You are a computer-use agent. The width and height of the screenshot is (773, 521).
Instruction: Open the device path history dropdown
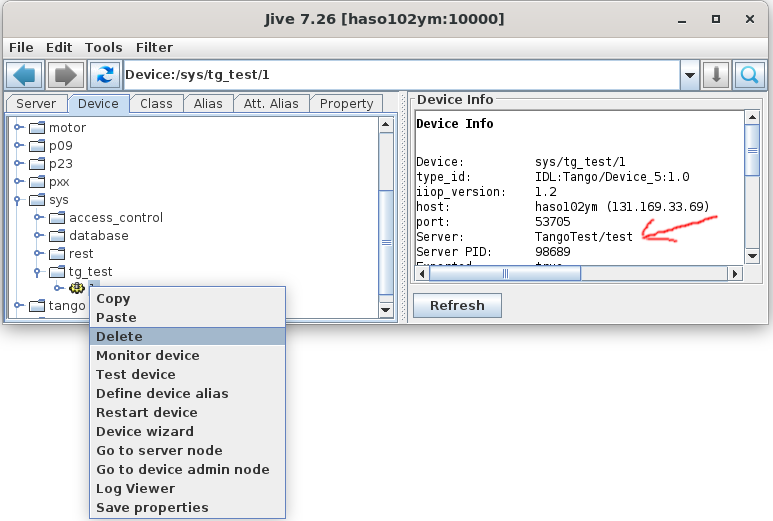pos(690,75)
